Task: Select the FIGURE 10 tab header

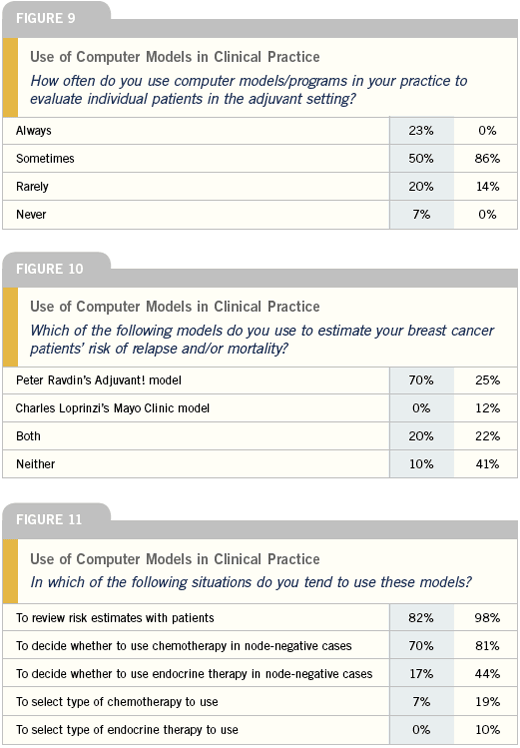Action: (50, 269)
